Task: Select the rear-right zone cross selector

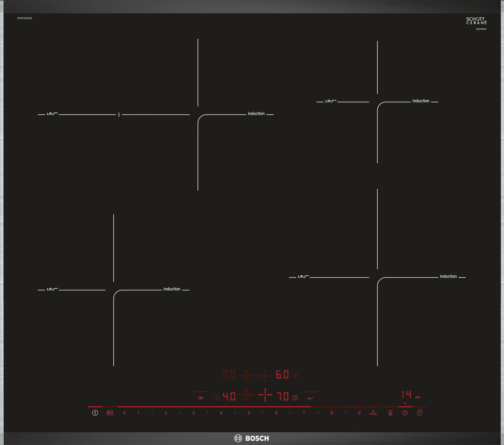Action: point(265,376)
